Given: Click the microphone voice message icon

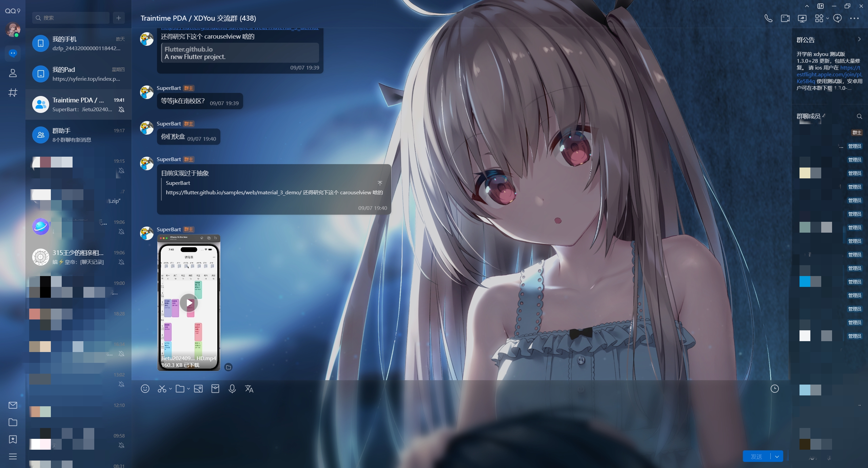Looking at the screenshot, I should pos(232,389).
